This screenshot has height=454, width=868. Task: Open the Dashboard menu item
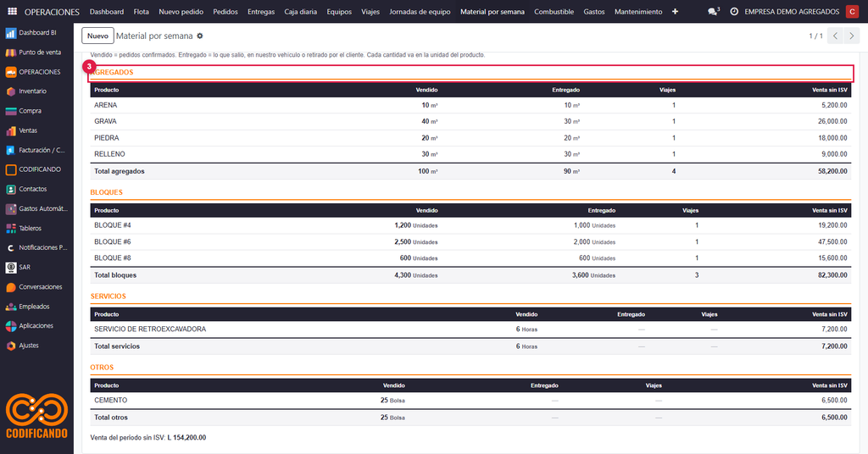pyautogui.click(x=107, y=12)
